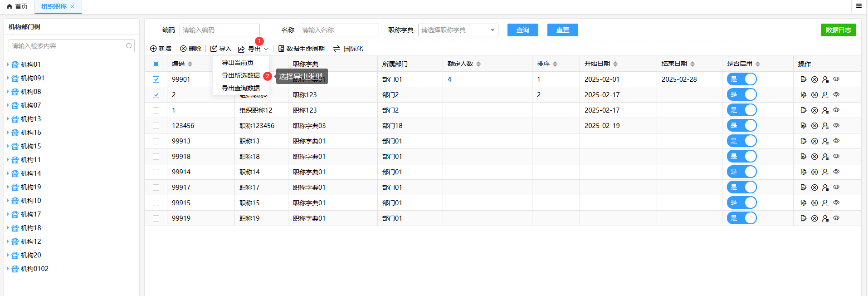Expand the 机构01 tree node
Image resolution: width=868 pixels, height=296 pixels.
[8, 64]
